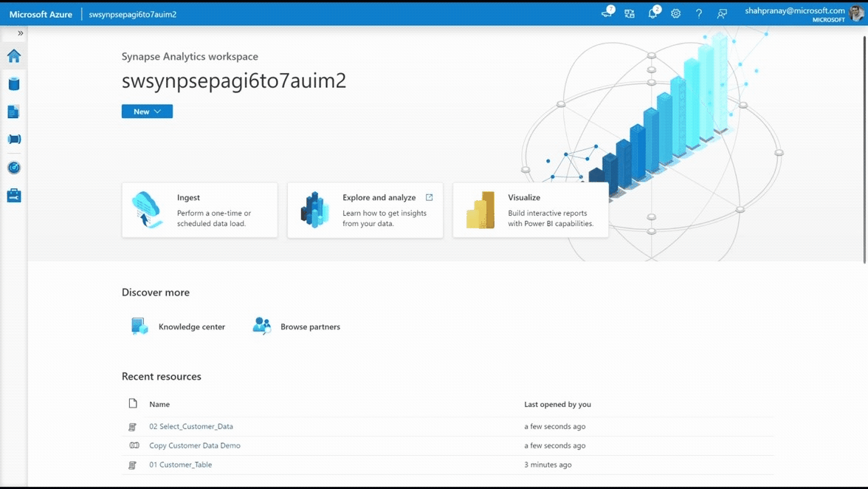Open the Data hub cylinder icon
This screenshot has height=489, width=868.
(14, 83)
